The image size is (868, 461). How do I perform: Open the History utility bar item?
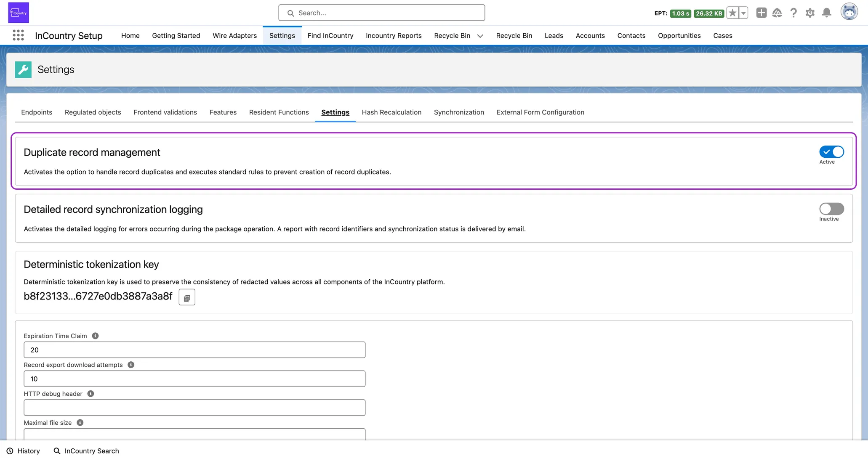24,451
